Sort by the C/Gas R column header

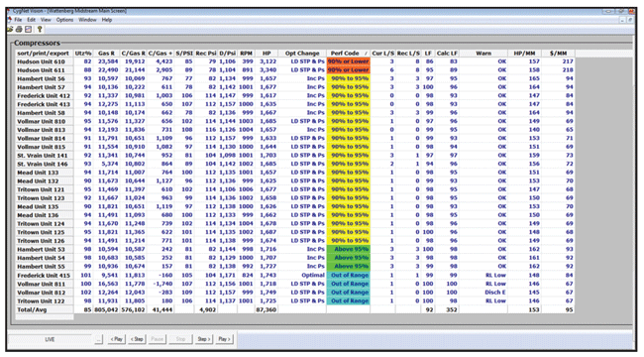pos(133,54)
